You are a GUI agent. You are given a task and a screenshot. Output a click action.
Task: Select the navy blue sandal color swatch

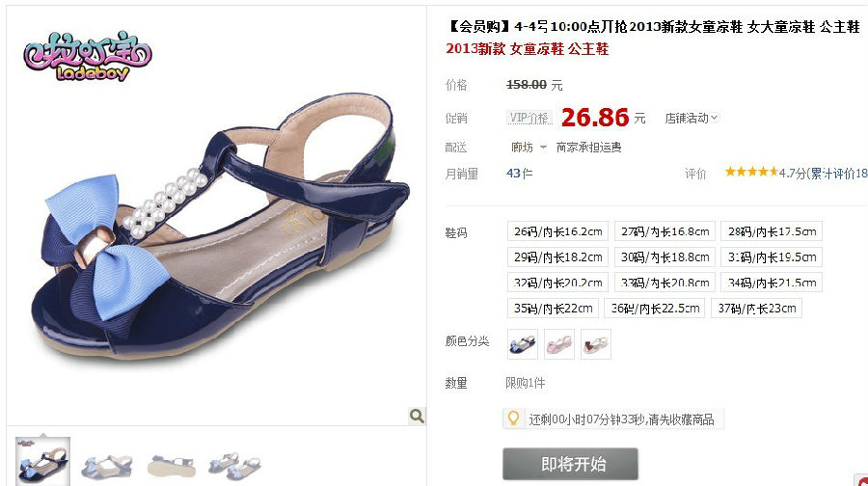coord(523,344)
